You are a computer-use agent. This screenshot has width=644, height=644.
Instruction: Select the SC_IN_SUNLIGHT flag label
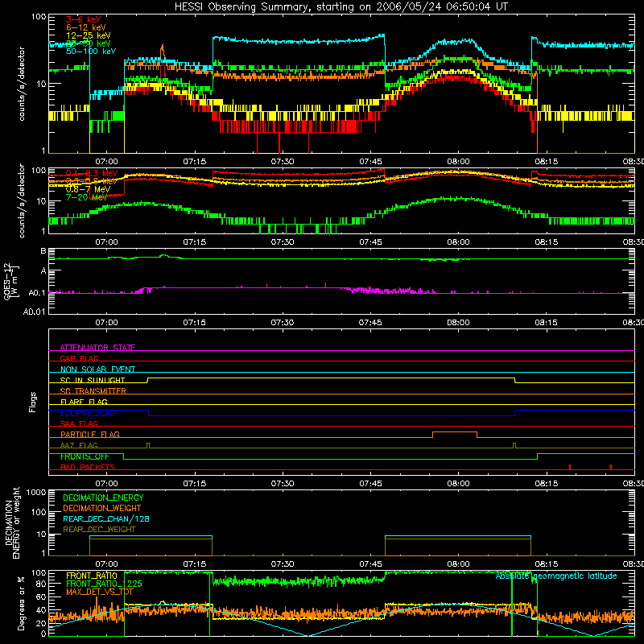(93, 380)
